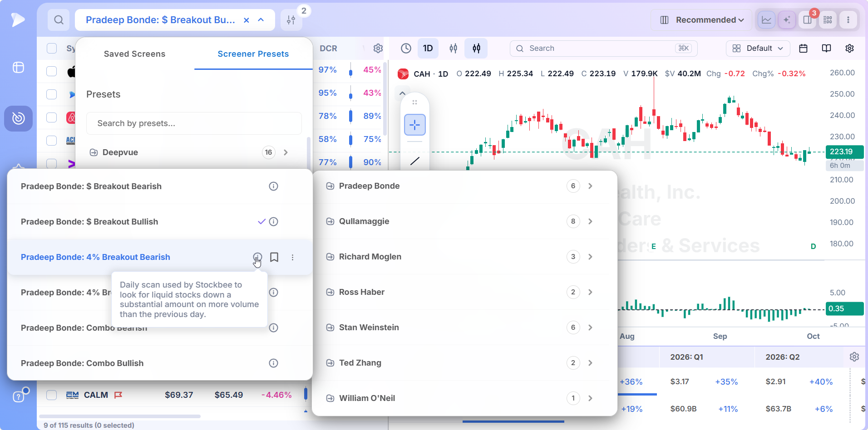
Task: Check the Airbnb row checkbox
Action: tap(52, 117)
